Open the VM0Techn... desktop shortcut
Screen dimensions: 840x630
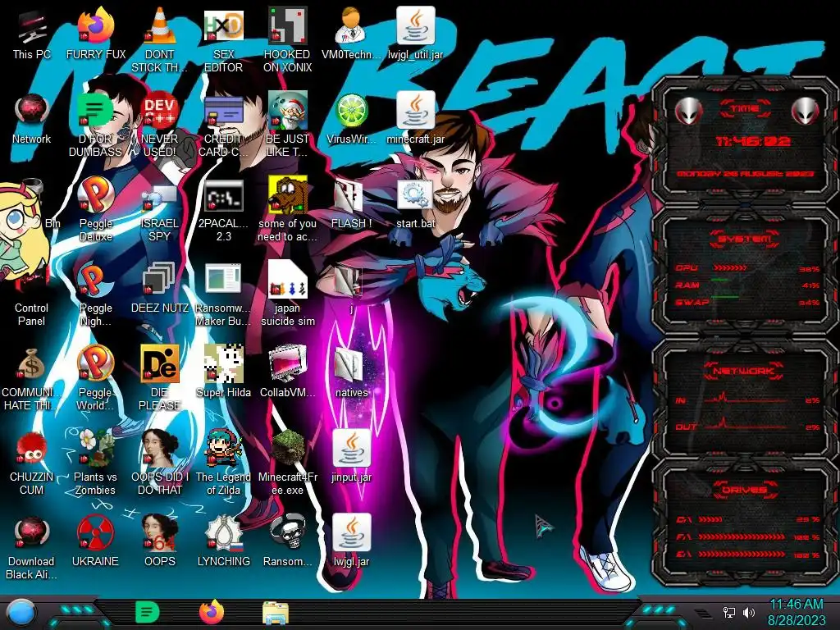[x=351, y=32]
